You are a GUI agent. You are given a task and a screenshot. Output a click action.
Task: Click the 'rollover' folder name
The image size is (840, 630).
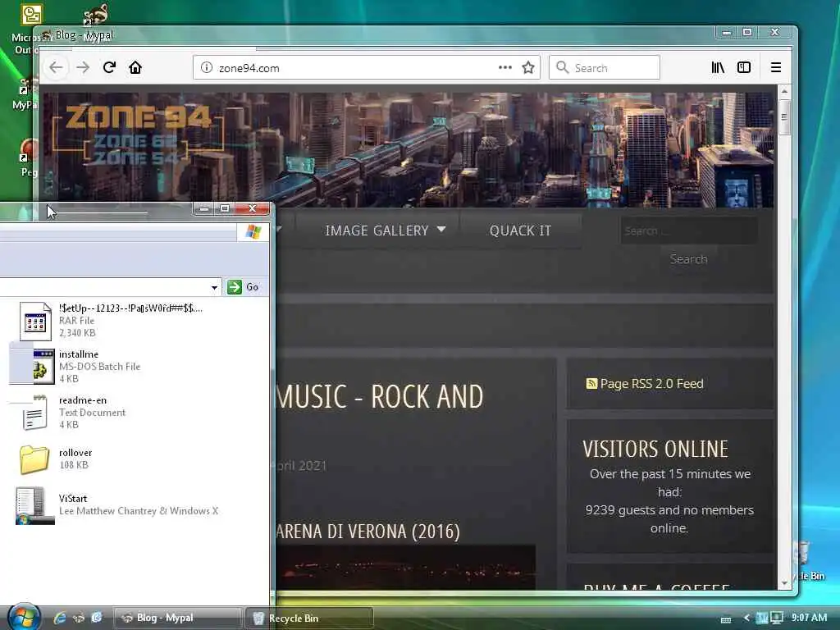coord(75,453)
